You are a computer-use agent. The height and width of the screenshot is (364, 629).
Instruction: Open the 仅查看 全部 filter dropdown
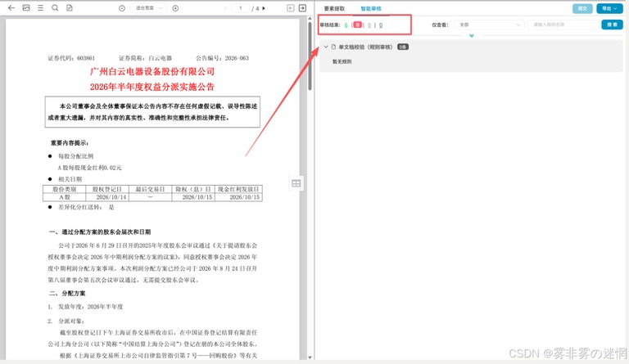pos(489,25)
